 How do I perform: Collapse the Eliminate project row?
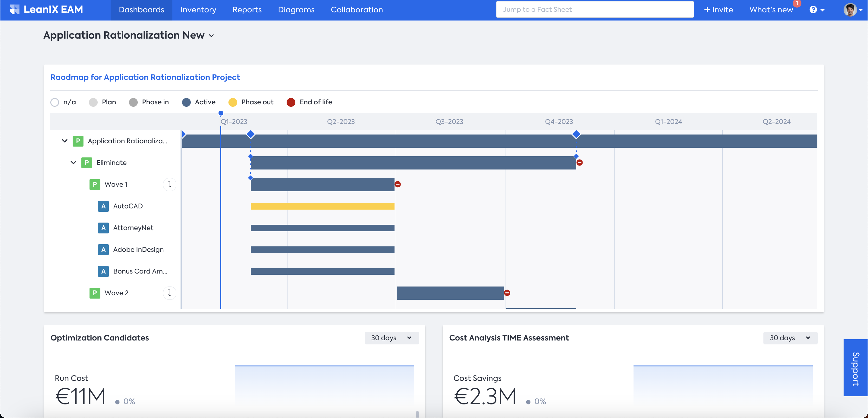tap(74, 163)
